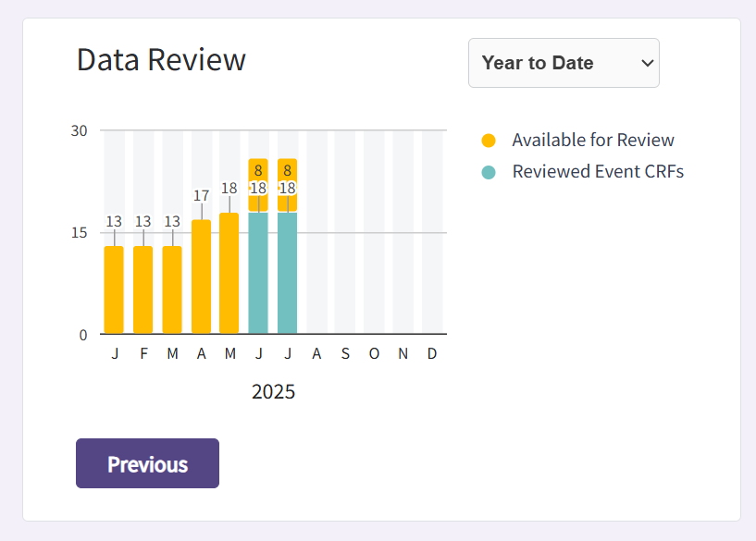Click the teal Reviewed Event CRFs legend dot

[488, 171]
